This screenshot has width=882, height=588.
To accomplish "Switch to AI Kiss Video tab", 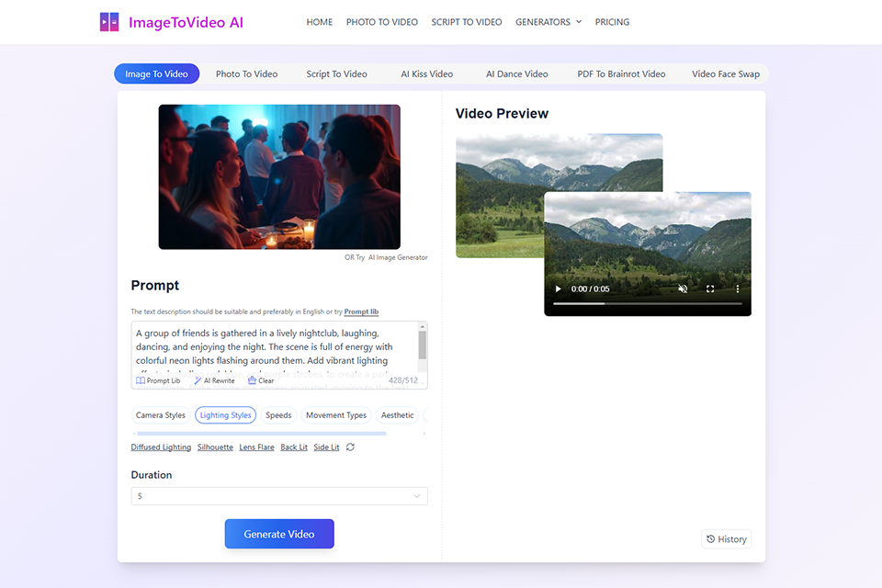I will [426, 73].
